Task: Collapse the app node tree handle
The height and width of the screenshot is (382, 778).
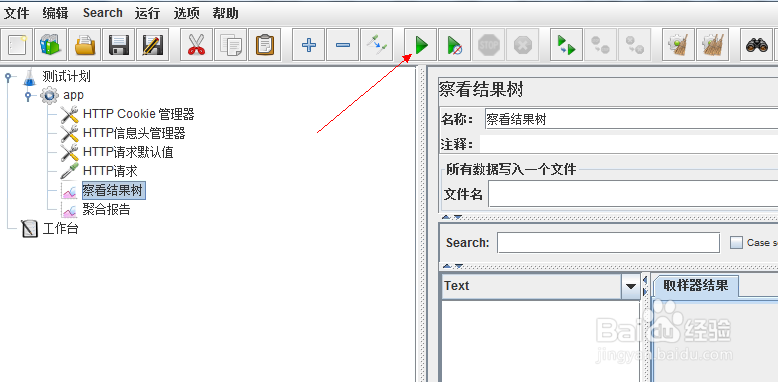Action: coord(28,95)
